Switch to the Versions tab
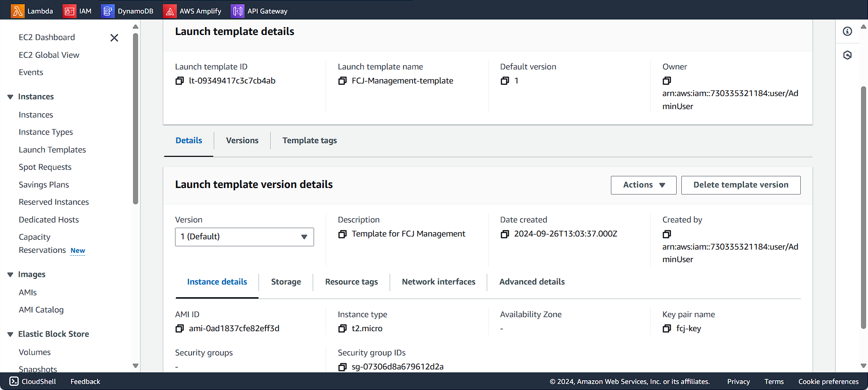868x390 pixels. (x=242, y=140)
